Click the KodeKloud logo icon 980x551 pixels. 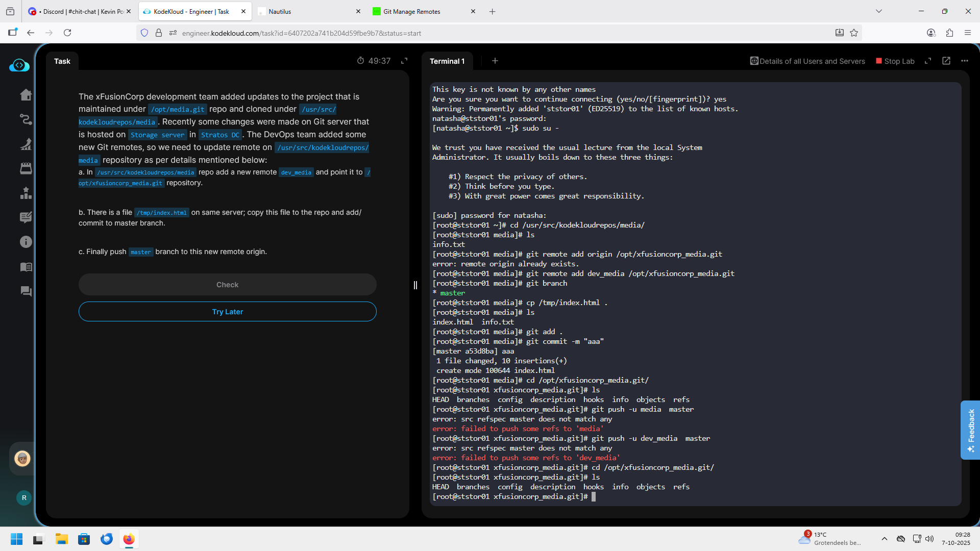pyautogui.click(x=19, y=65)
